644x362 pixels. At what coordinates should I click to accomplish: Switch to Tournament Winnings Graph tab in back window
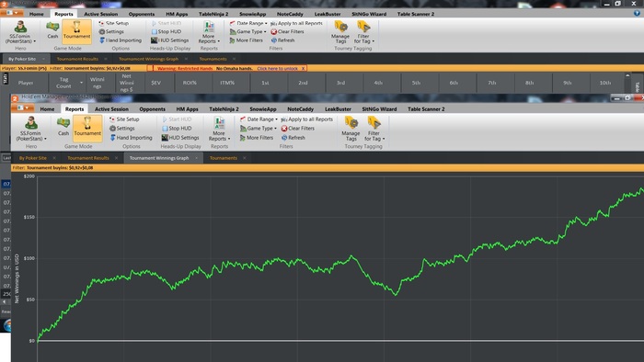149,59
